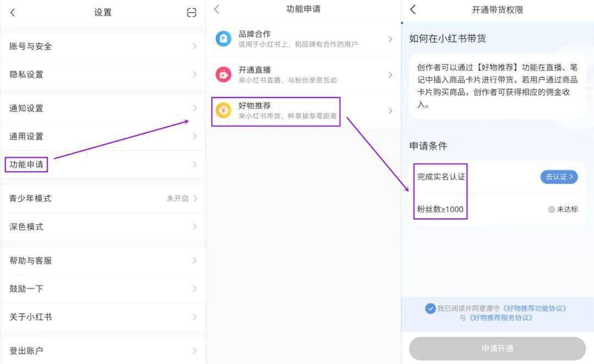Open 青少年模式 showing 未开启

[103, 198]
